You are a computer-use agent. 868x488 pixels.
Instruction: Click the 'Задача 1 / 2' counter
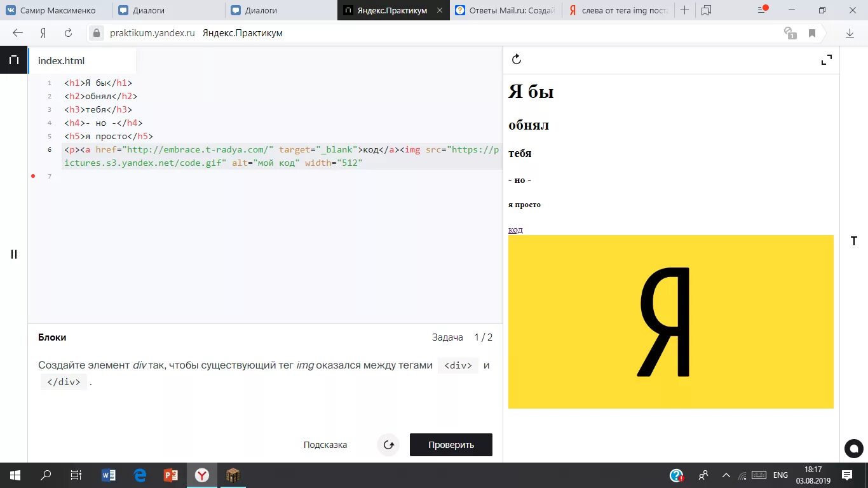click(462, 337)
